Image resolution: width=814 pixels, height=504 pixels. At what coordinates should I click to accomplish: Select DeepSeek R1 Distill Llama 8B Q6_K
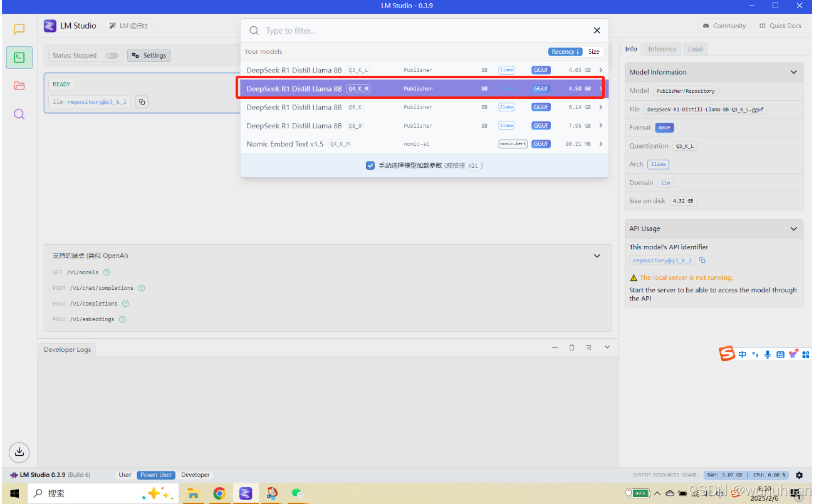[424, 107]
